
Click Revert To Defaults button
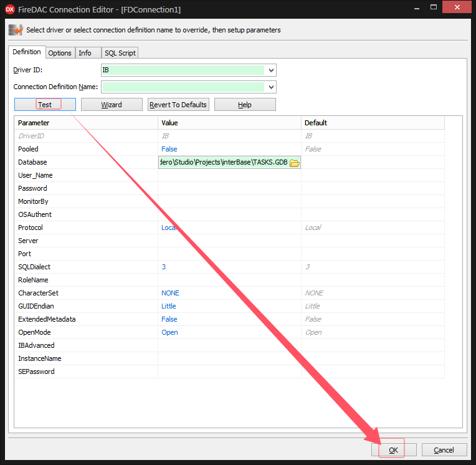[x=178, y=105]
